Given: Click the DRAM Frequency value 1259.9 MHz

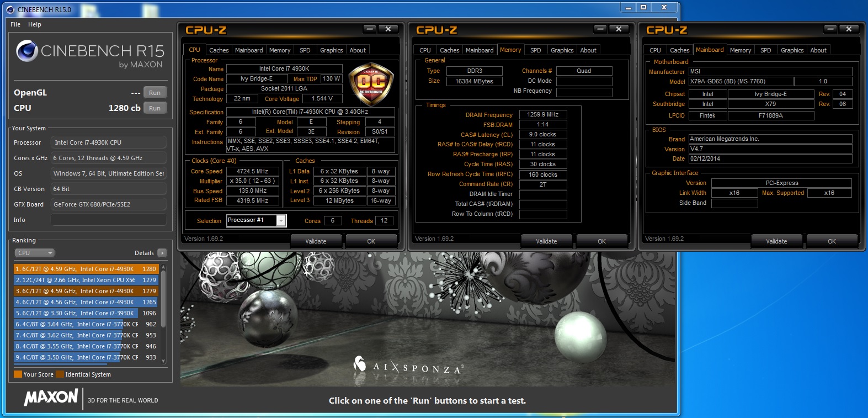Looking at the screenshot, I should [543, 114].
